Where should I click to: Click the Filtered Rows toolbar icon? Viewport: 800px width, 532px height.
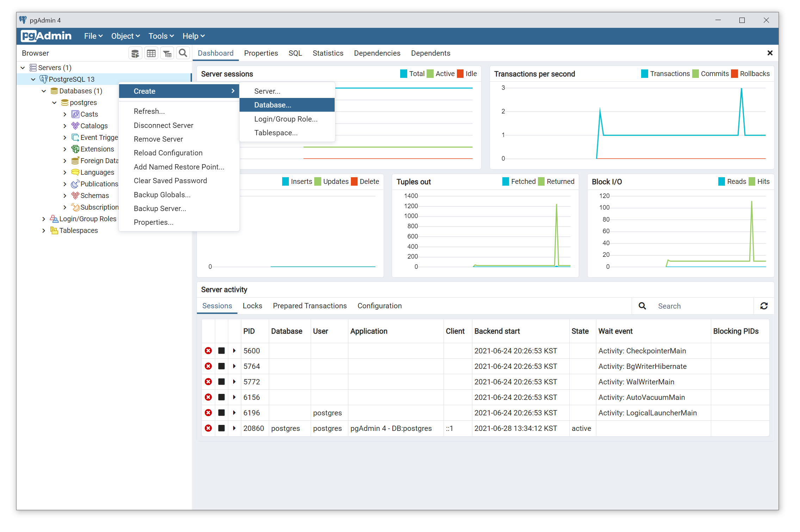[x=167, y=53]
